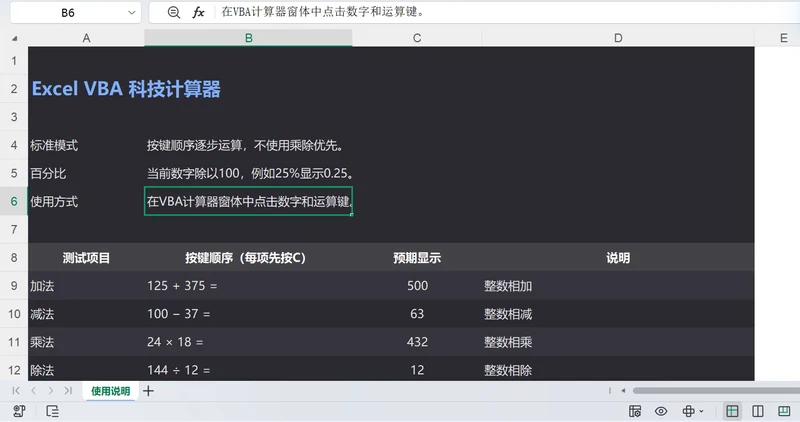
Task: Select cell '使用方式'
Action: point(86,202)
